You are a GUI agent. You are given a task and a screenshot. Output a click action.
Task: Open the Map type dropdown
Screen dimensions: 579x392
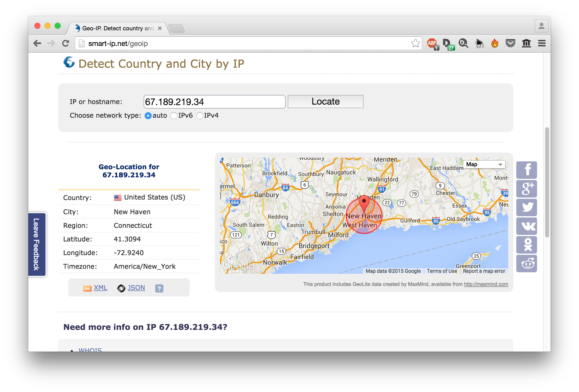(484, 164)
